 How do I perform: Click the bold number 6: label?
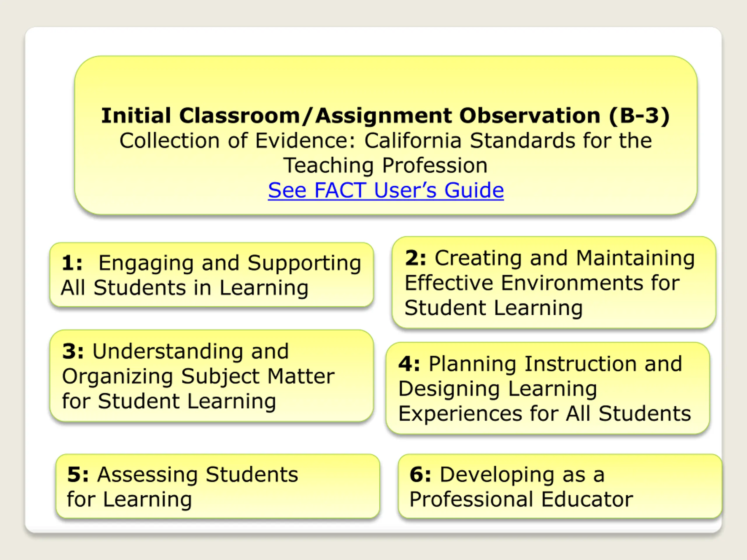[x=420, y=475]
